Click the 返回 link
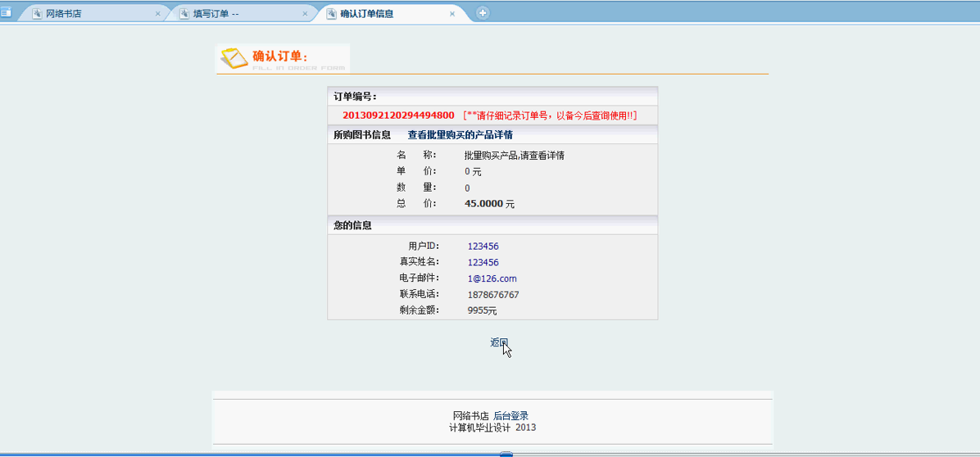The image size is (980, 457). pos(499,342)
